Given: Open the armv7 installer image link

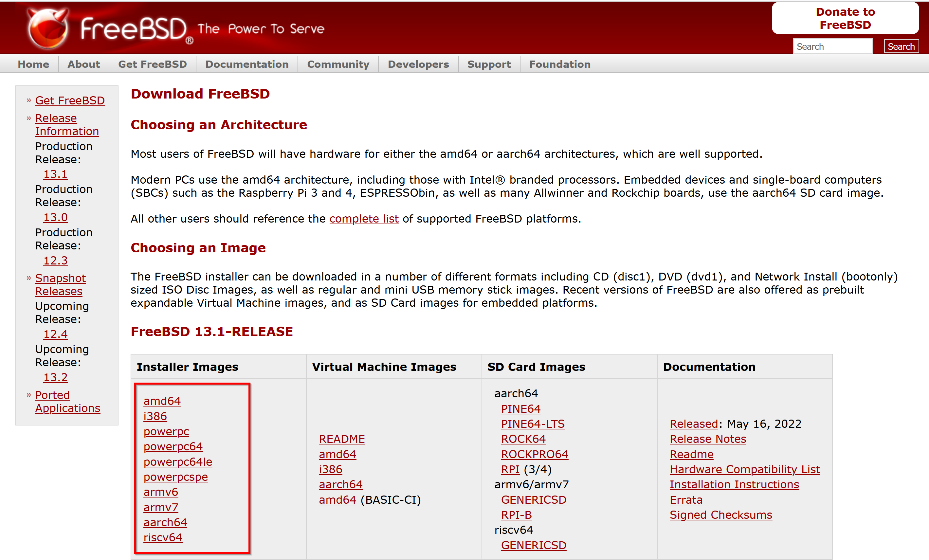Looking at the screenshot, I should (161, 507).
